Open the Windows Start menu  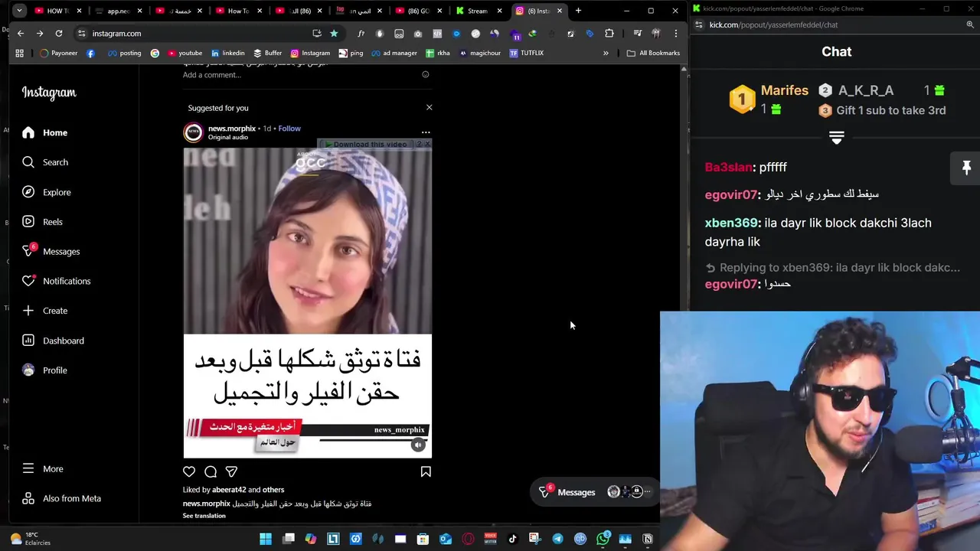(x=265, y=539)
